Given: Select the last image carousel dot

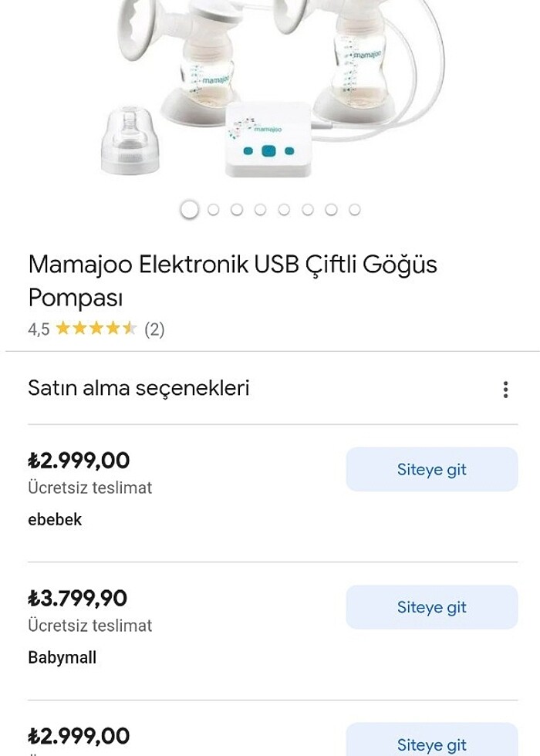Looking at the screenshot, I should [355, 208].
